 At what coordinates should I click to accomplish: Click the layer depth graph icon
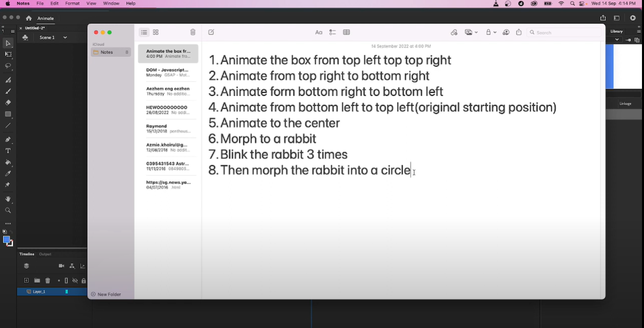click(x=83, y=266)
